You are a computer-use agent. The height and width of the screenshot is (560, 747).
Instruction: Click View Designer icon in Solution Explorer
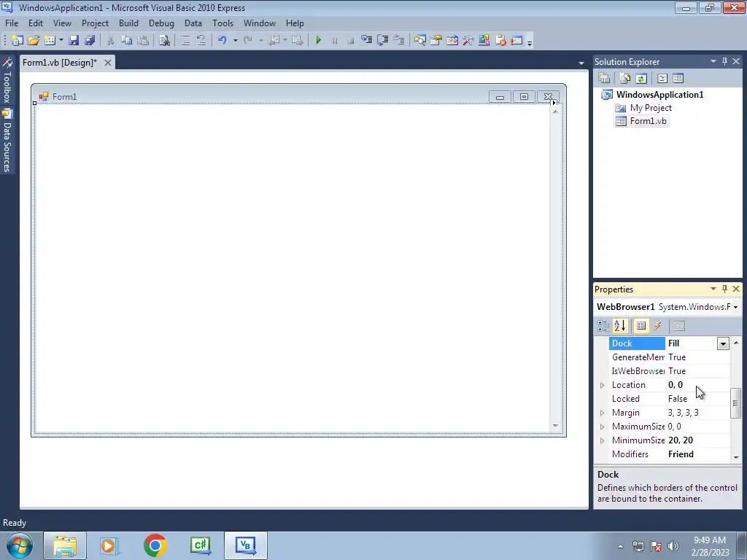click(x=678, y=79)
